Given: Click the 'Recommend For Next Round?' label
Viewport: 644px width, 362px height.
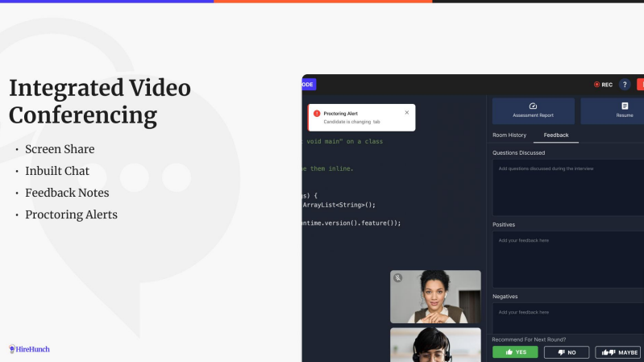Looking at the screenshot, I should click(x=529, y=339).
